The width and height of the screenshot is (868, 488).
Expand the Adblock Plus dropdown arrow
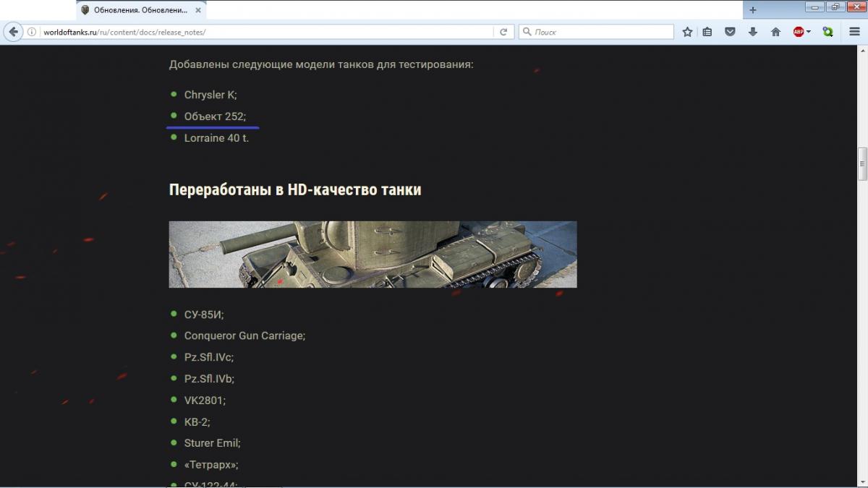809,32
